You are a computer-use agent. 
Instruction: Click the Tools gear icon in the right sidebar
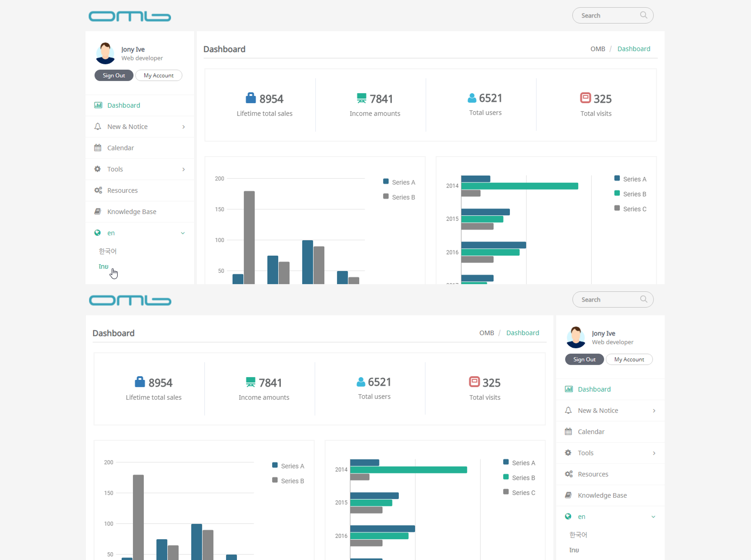pos(569,453)
